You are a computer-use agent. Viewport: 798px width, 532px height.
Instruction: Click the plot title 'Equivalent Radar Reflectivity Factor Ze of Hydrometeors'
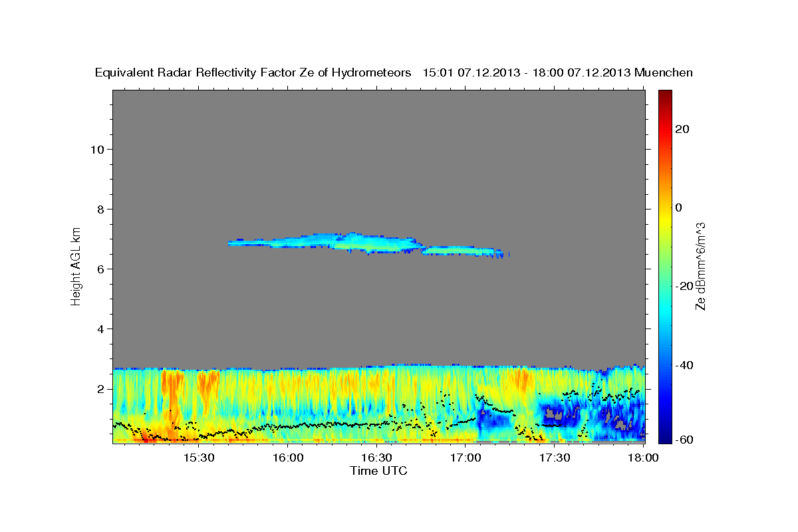tap(253, 72)
